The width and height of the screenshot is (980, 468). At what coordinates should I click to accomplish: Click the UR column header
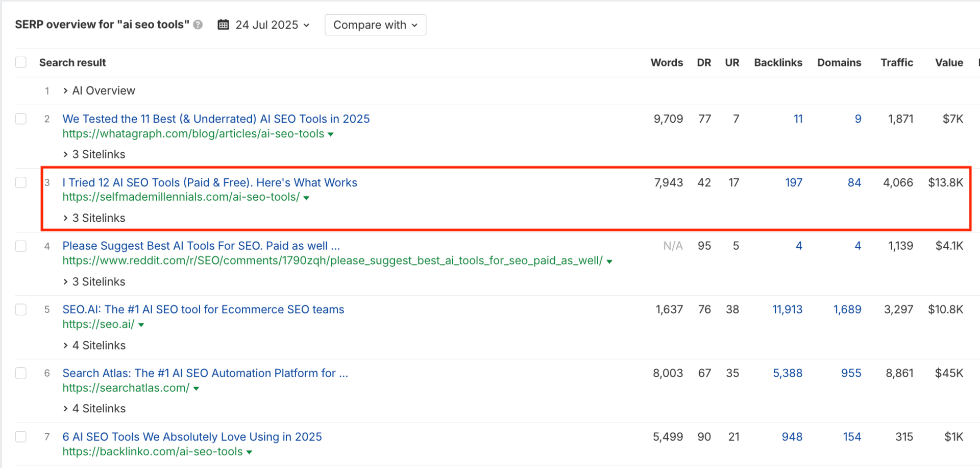(732, 62)
